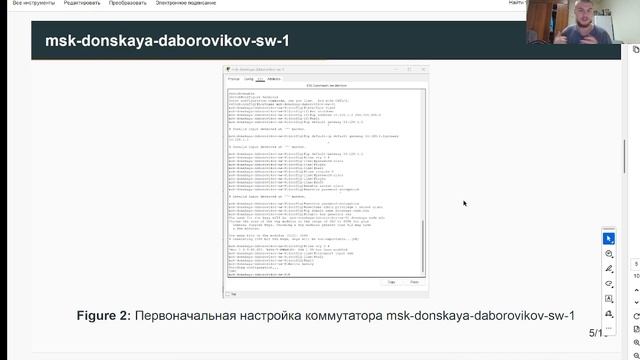Open the Электронное подписание menu
640x360 pixels.
[186, 3]
